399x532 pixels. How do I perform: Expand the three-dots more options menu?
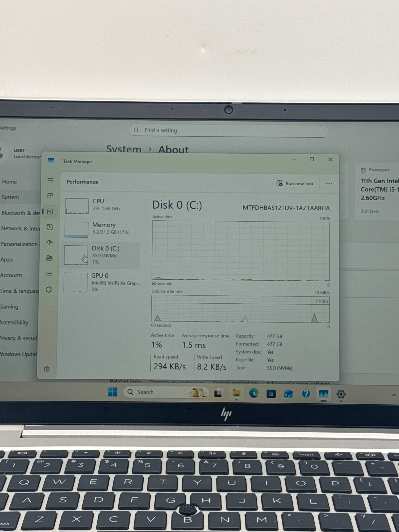(x=329, y=184)
